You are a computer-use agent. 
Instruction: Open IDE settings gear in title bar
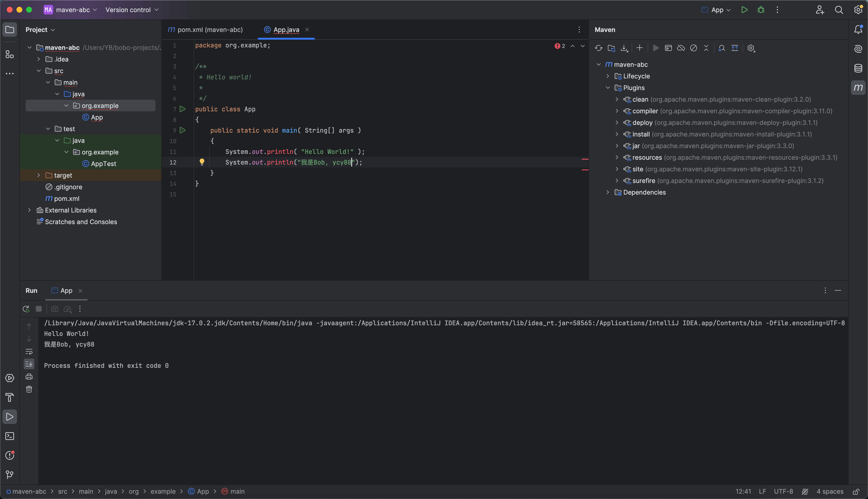point(858,10)
